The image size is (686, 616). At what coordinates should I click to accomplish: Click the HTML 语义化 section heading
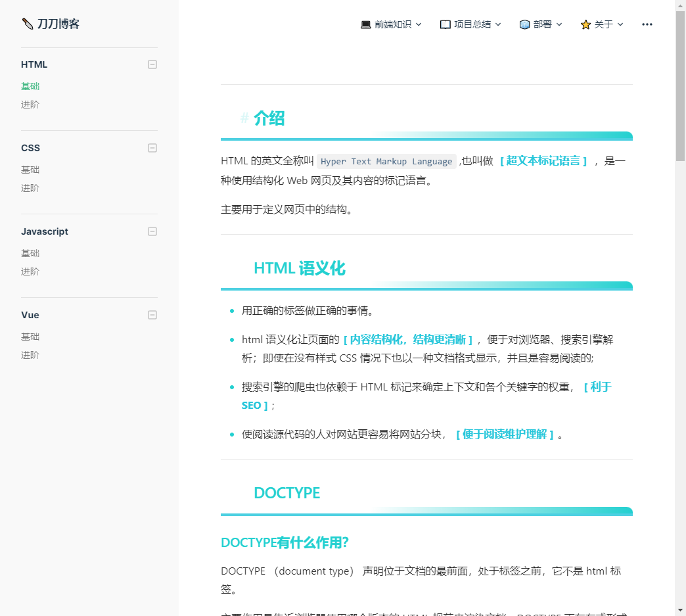300,268
